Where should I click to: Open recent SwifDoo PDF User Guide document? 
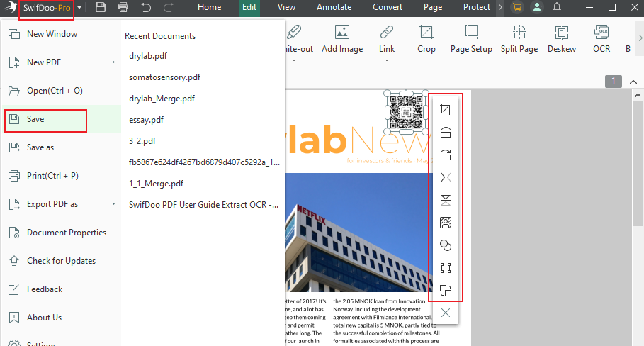tap(204, 205)
